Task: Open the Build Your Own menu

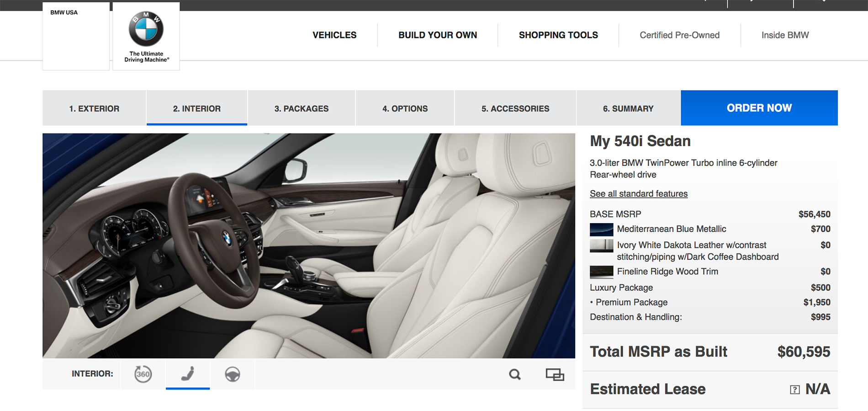Action: [438, 35]
